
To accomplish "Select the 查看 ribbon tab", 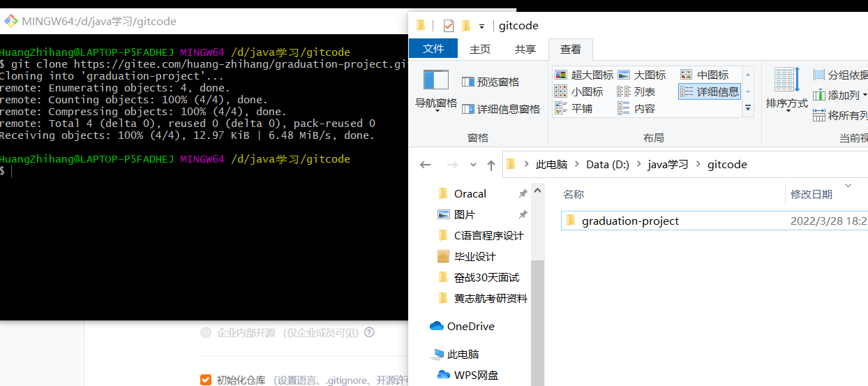I will pos(571,49).
